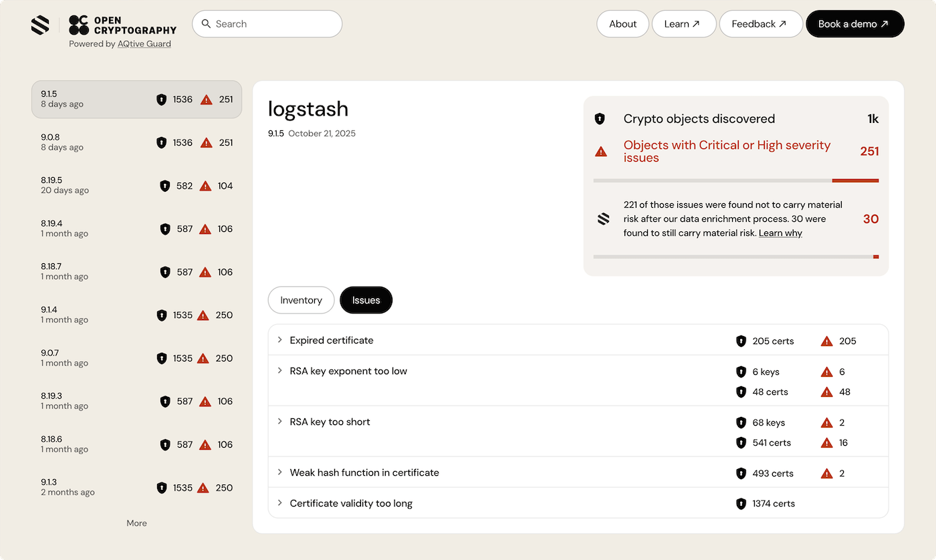Click the logstash heading
Viewport: 936px width, 560px height.
coord(308,110)
